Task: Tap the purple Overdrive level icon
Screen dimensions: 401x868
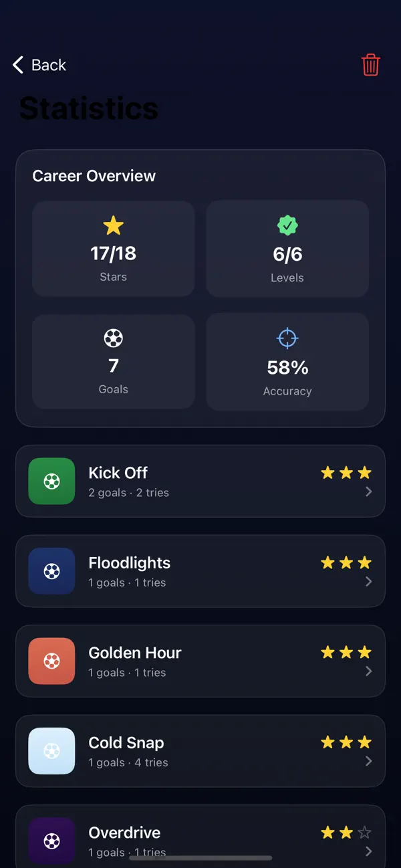Action: pos(51,841)
